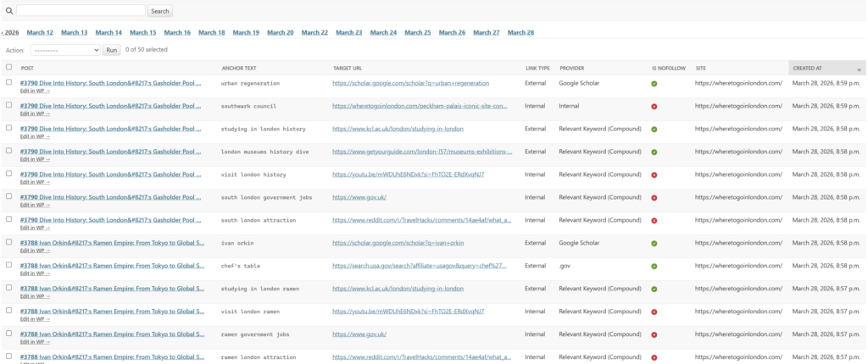This screenshot has height=364, width=868.
Task: Sort by the Is Nofollow column header
Action: click(669, 69)
